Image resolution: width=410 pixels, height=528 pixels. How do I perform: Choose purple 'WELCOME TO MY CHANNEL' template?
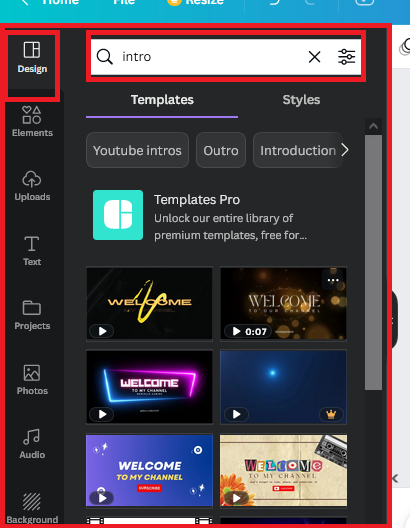coord(149,470)
